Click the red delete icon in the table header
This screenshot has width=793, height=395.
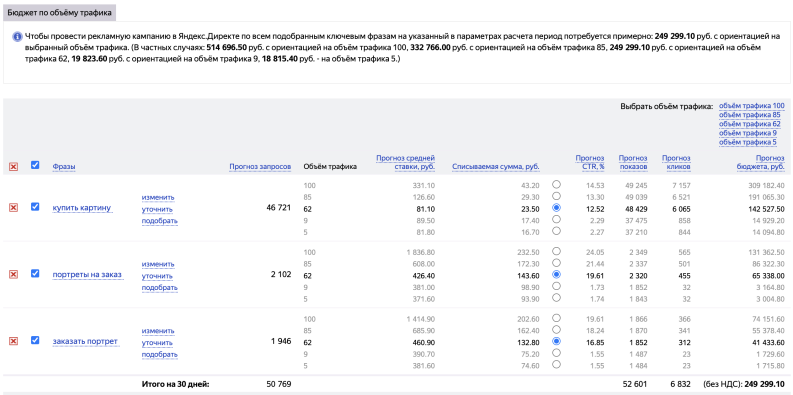click(x=14, y=166)
